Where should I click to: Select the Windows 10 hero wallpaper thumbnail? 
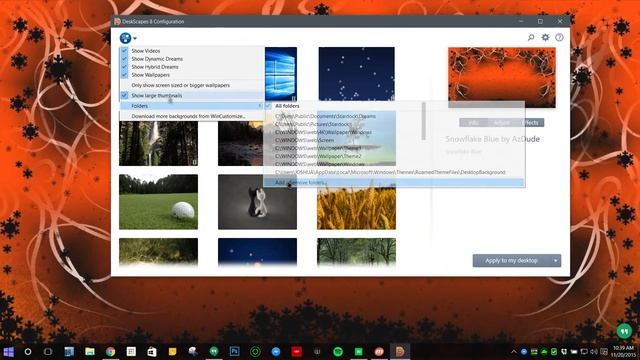tap(281, 74)
